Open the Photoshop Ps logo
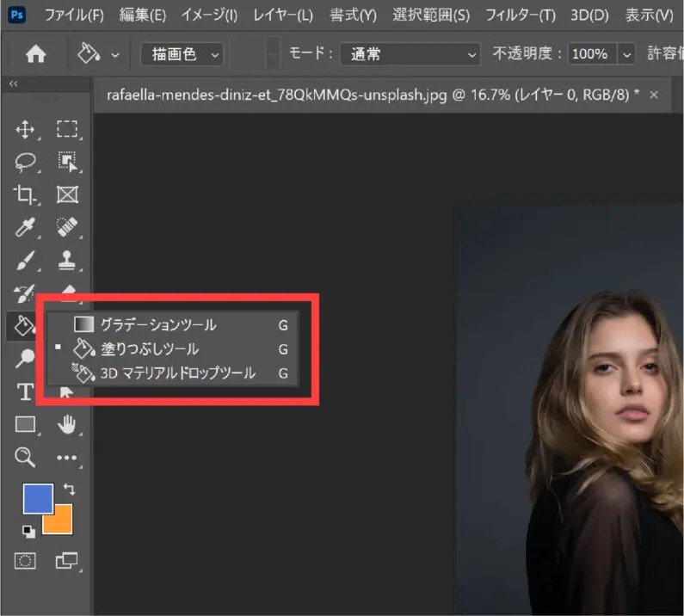The image size is (684, 616). tap(16, 15)
